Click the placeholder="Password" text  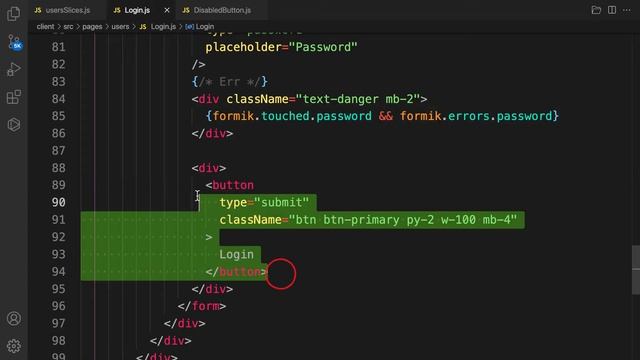(x=281, y=47)
